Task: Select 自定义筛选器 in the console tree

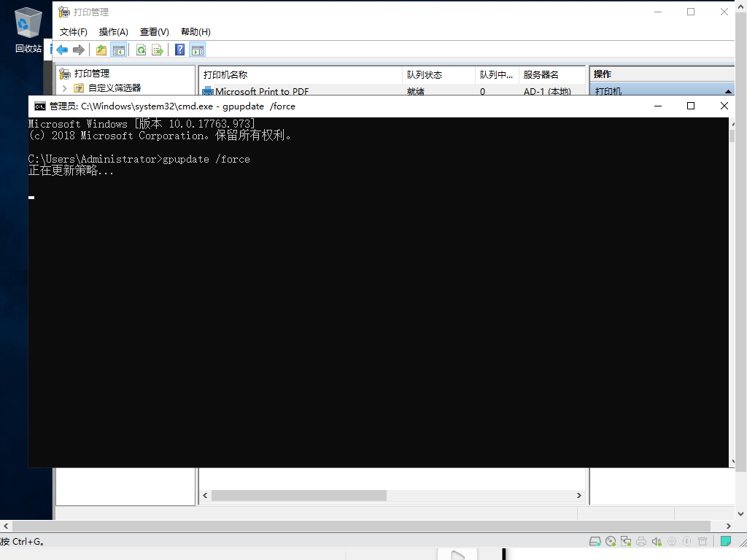Action: (115, 88)
